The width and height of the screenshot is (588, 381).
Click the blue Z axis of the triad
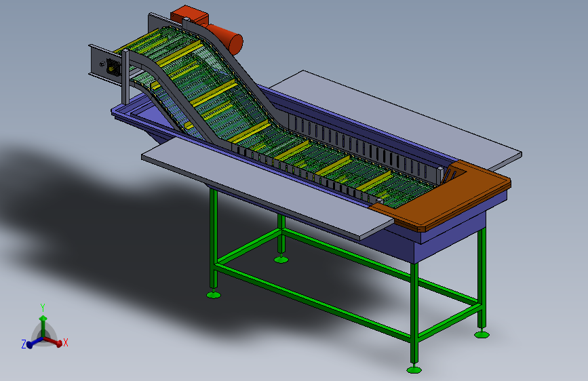coord(34,342)
